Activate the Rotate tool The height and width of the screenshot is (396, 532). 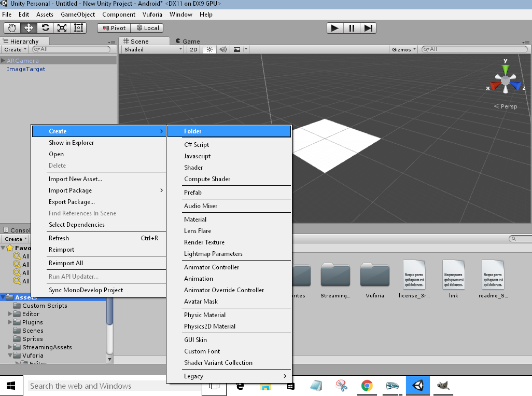coord(45,28)
